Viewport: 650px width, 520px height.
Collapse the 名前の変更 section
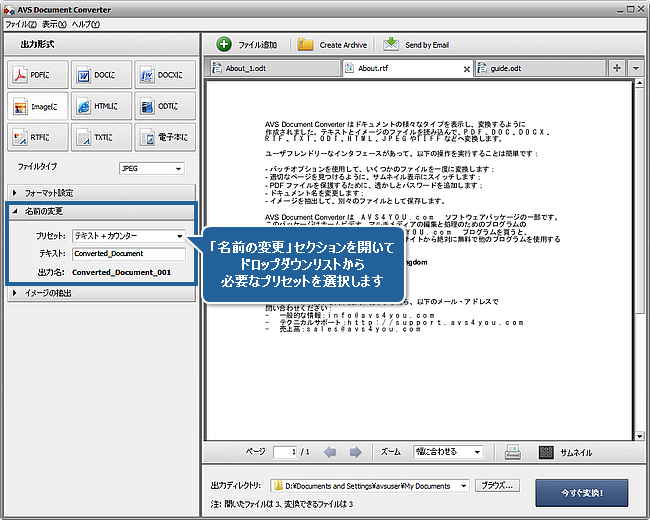pyautogui.click(x=102, y=211)
